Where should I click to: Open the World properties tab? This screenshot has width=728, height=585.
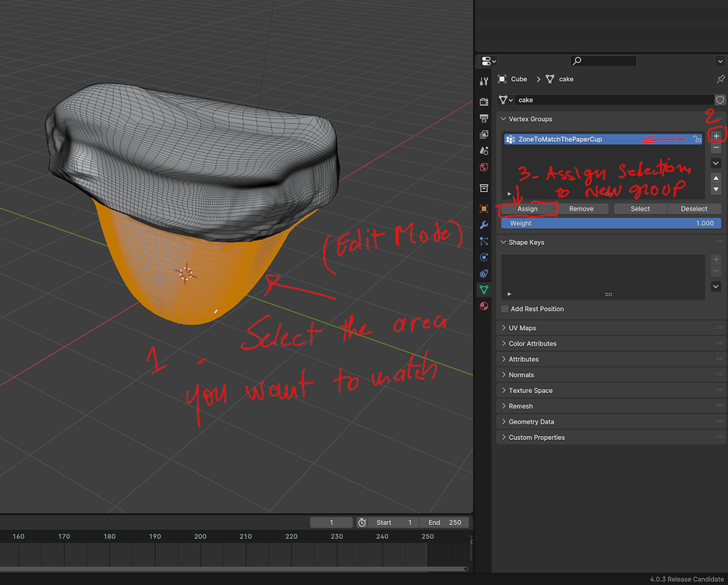(484, 167)
